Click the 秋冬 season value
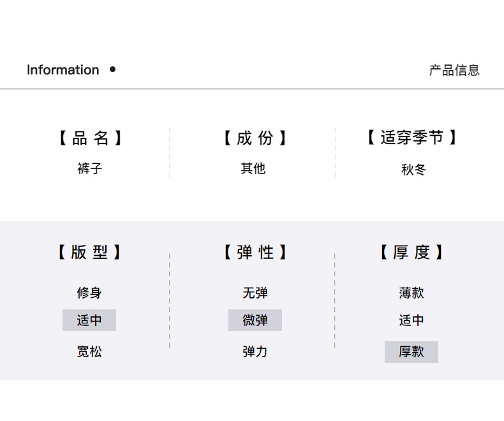This screenshot has width=504, height=421. [x=413, y=170]
